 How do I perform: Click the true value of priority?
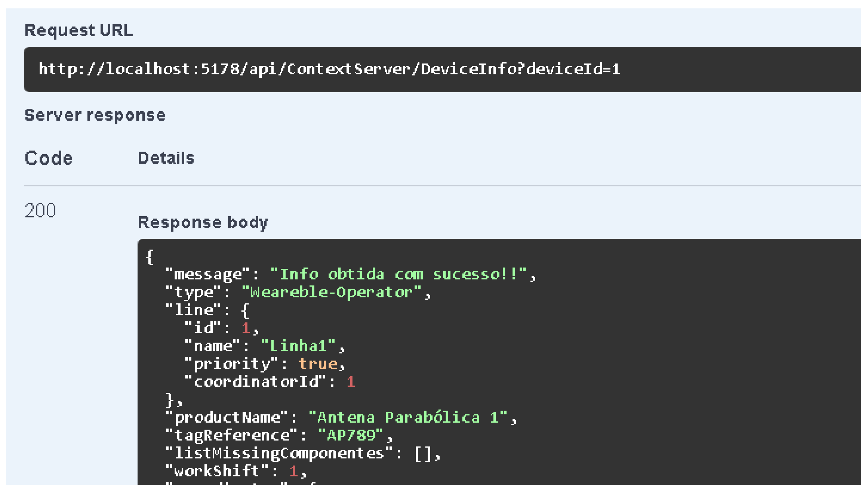click(x=318, y=363)
